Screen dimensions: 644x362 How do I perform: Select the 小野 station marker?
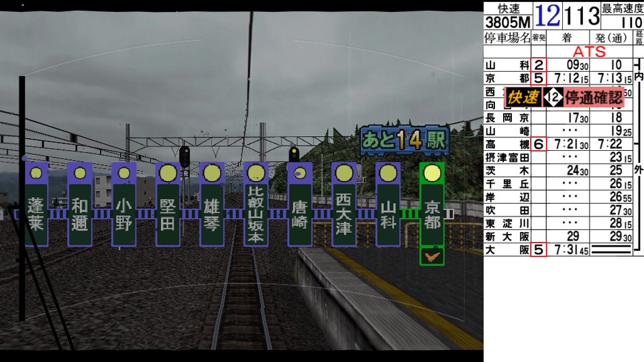pos(123,204)
